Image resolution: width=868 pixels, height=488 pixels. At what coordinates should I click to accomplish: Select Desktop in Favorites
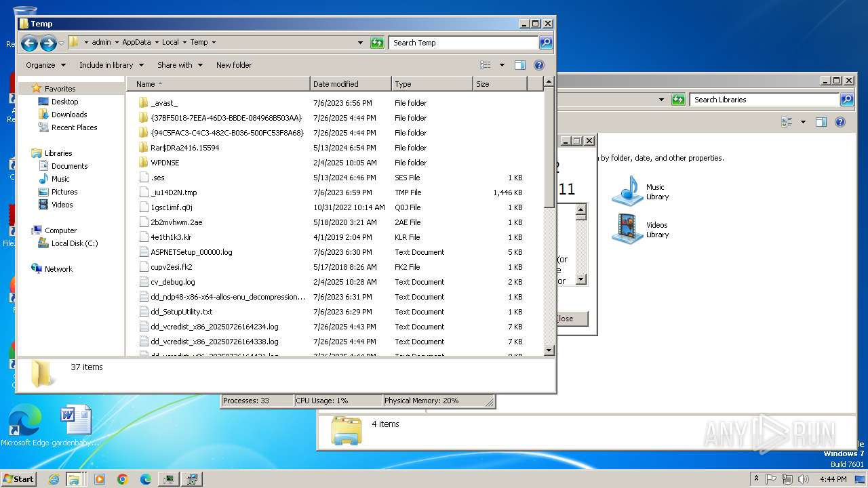click(64, 102)
